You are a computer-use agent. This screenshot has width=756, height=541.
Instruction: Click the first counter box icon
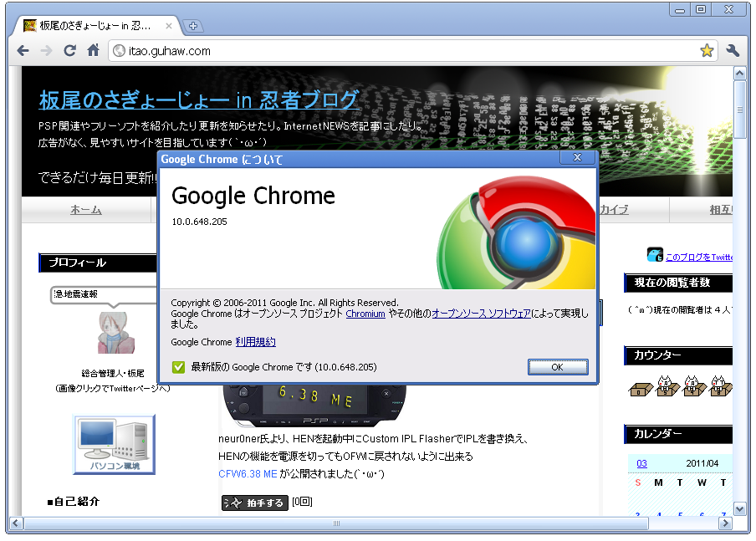pyautogui.click(x=641, y=388)
